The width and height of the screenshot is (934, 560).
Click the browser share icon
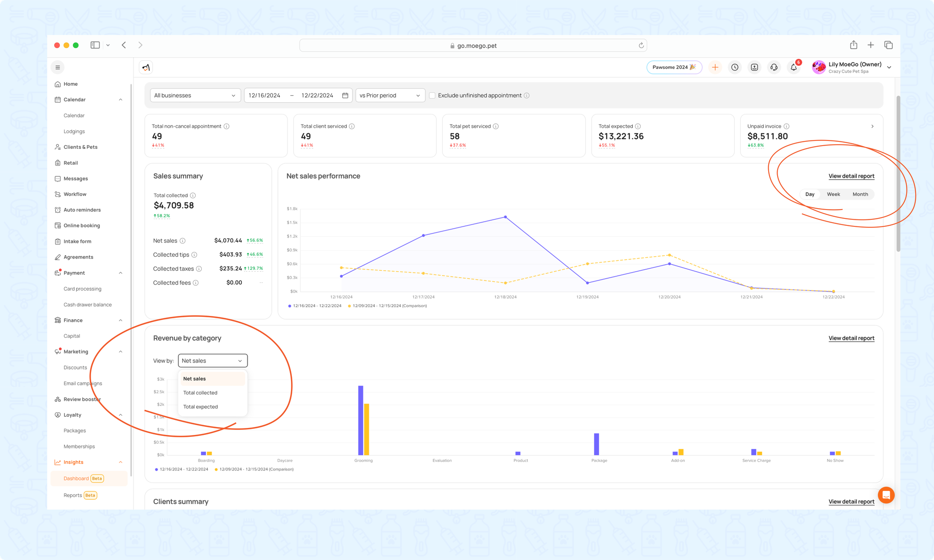click(x=854, y=45)
